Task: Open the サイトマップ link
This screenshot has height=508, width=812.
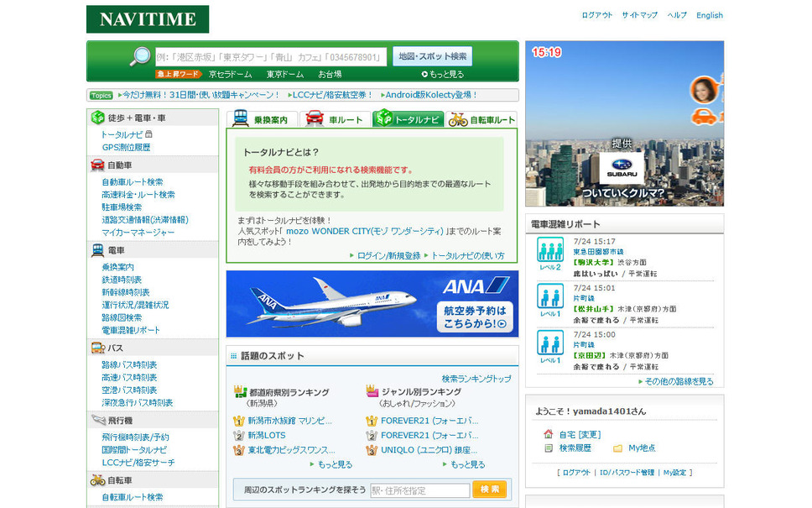Action: (639, 16)
